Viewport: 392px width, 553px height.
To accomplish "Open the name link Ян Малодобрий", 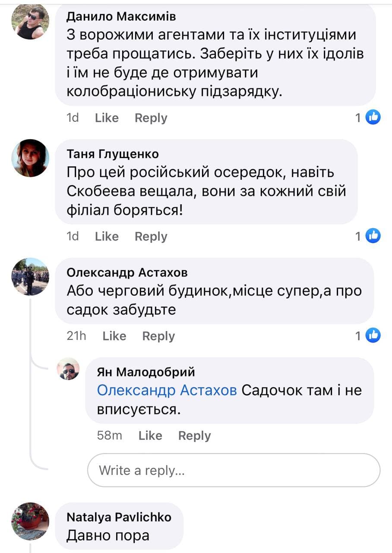I will pos(146,372).
